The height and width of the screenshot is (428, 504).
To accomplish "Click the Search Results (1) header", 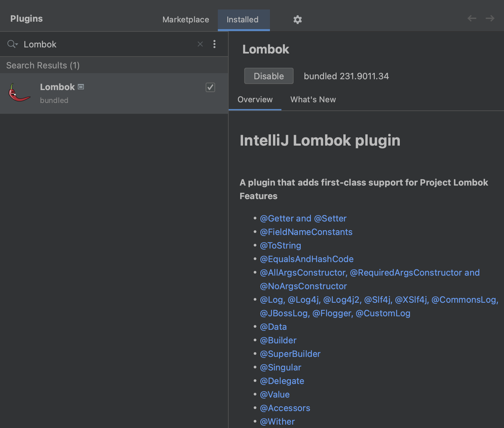I will pyautogui.click(x=43, y=65).
